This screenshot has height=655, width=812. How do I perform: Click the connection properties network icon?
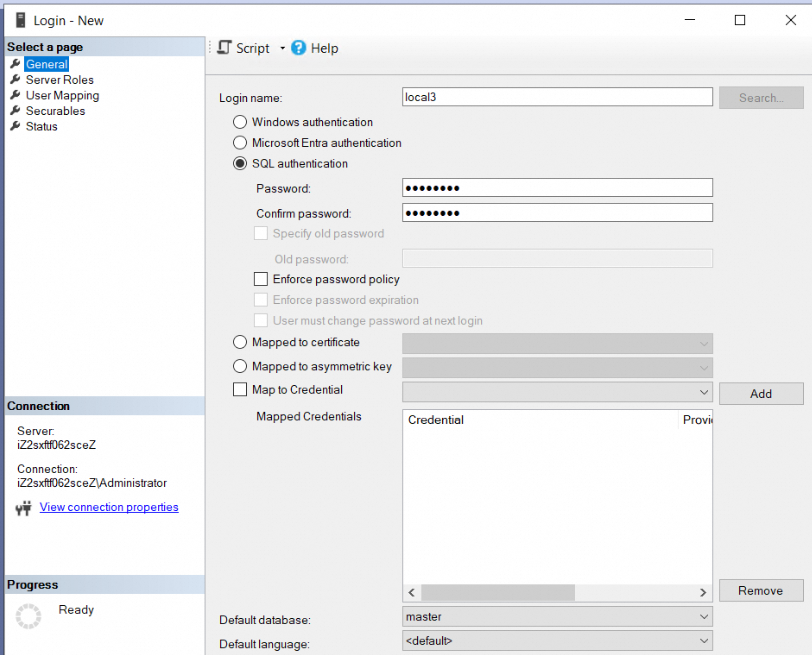tap(25, 508)
